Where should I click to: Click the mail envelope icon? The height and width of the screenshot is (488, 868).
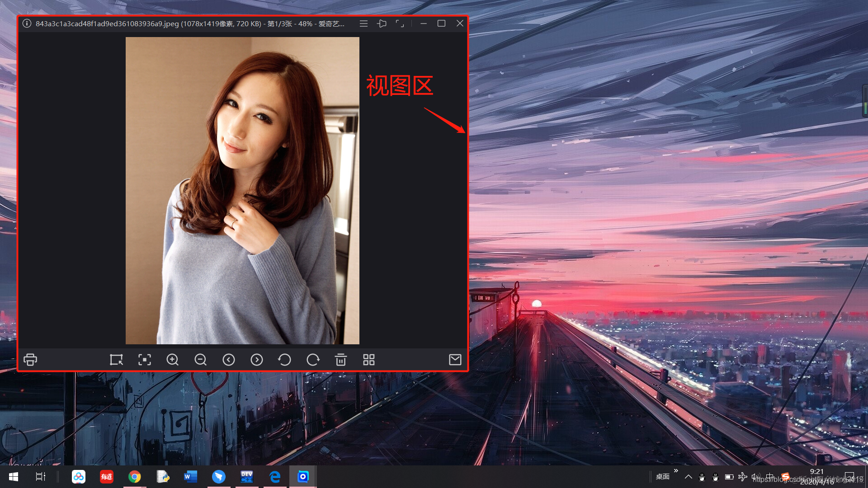click(455, 360)
